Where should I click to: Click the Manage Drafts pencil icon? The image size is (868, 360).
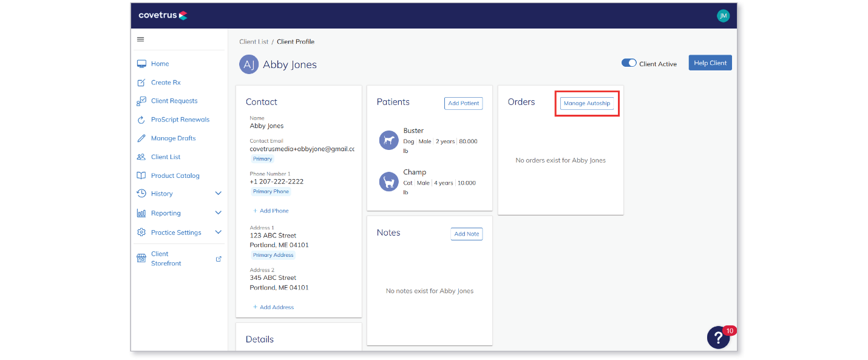[141, 138]
